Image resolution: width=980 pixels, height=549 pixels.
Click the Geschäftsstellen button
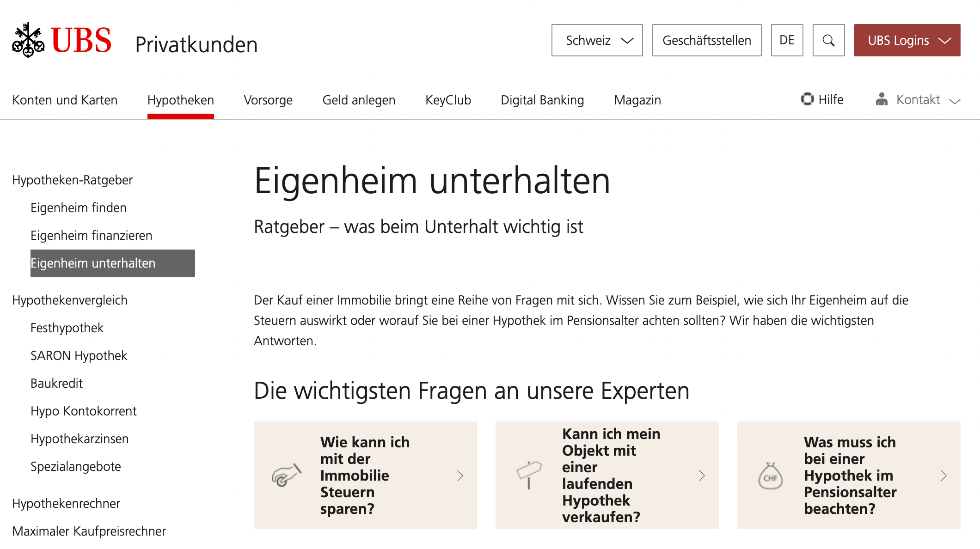pos(706,40)
